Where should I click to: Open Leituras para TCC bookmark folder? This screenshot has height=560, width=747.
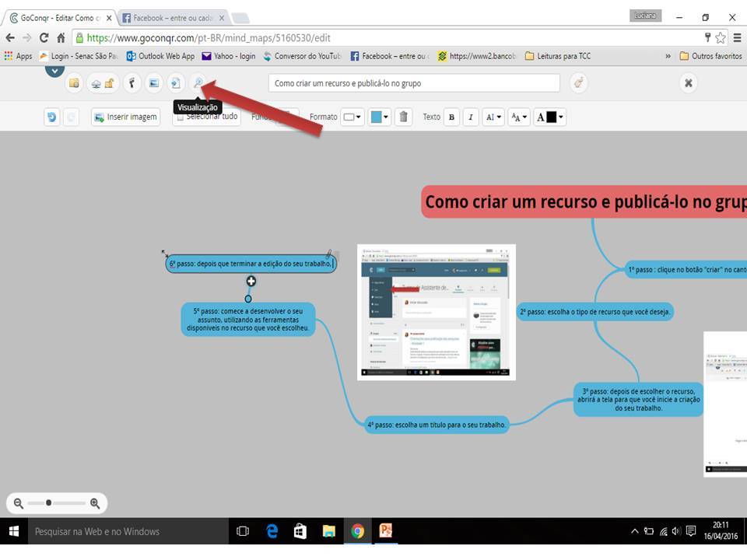[x=558, y=56]
